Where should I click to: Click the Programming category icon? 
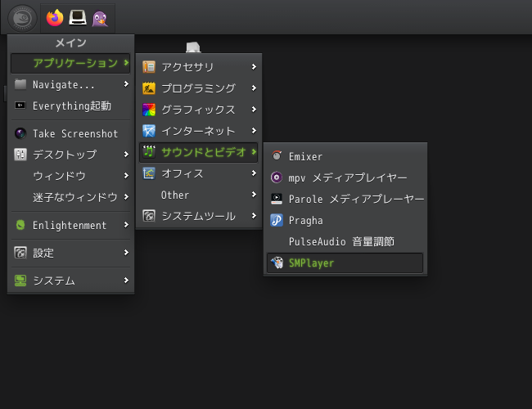(x=149, y=88)
